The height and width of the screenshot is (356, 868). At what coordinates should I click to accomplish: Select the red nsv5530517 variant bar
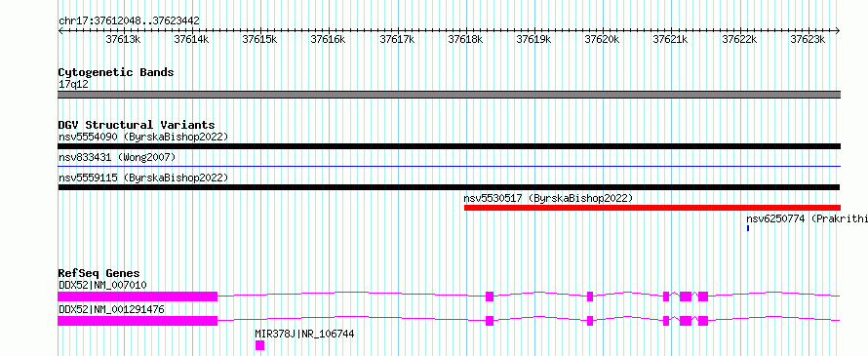tap(652, 208)
